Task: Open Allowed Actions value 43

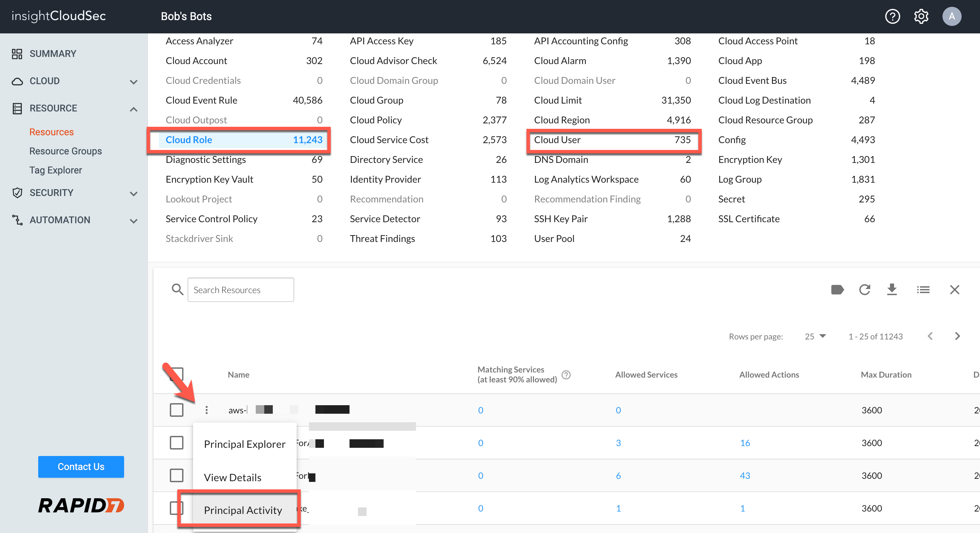Action: click(x=745, y=476)
